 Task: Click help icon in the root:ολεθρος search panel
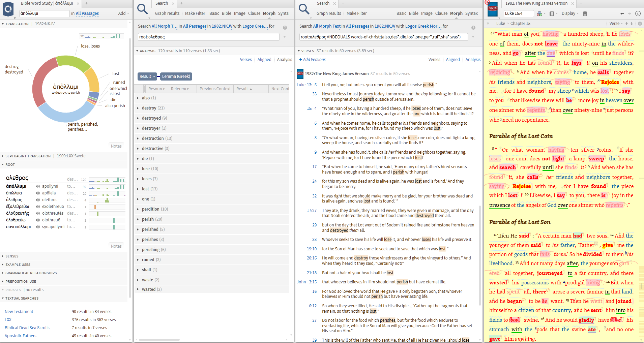coord(285,28)
